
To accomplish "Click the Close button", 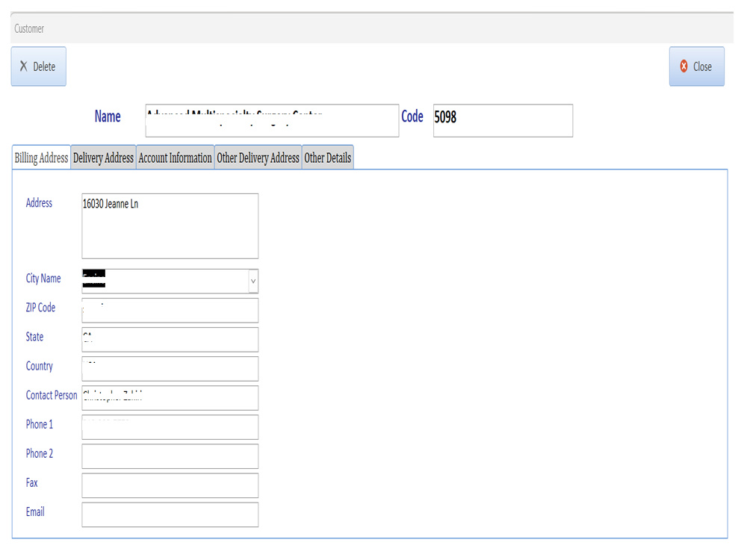I will coord(696,66).
